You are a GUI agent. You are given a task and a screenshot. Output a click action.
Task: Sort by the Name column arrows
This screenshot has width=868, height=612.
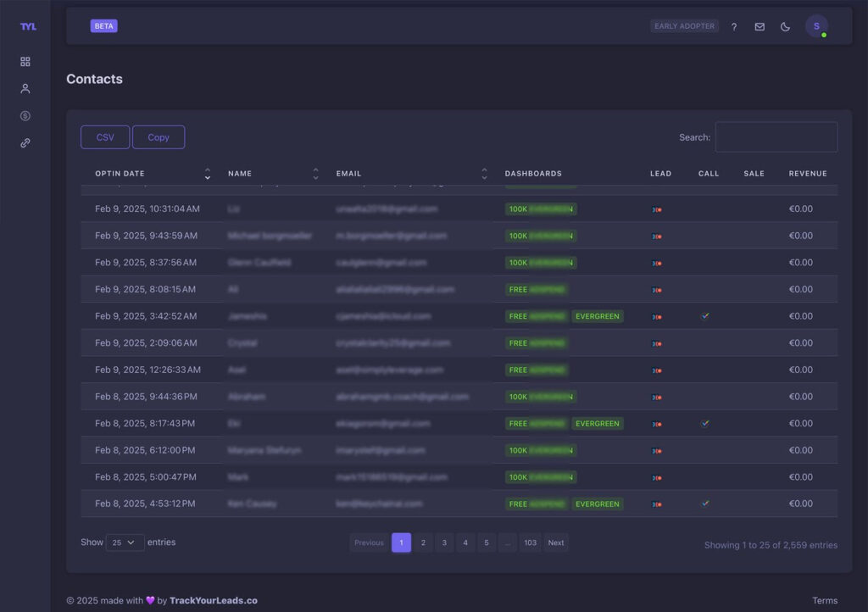coord(315,174)
